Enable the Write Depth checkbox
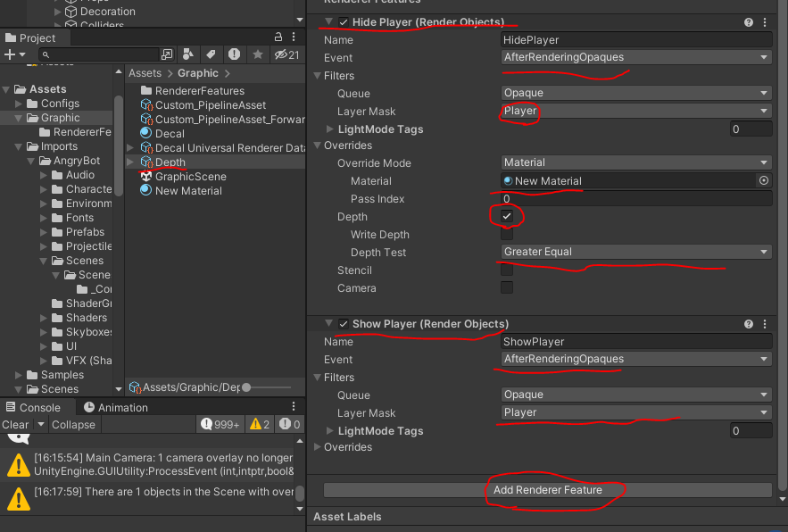The width and height of the screenshot is (788, 532). [507, 235]
